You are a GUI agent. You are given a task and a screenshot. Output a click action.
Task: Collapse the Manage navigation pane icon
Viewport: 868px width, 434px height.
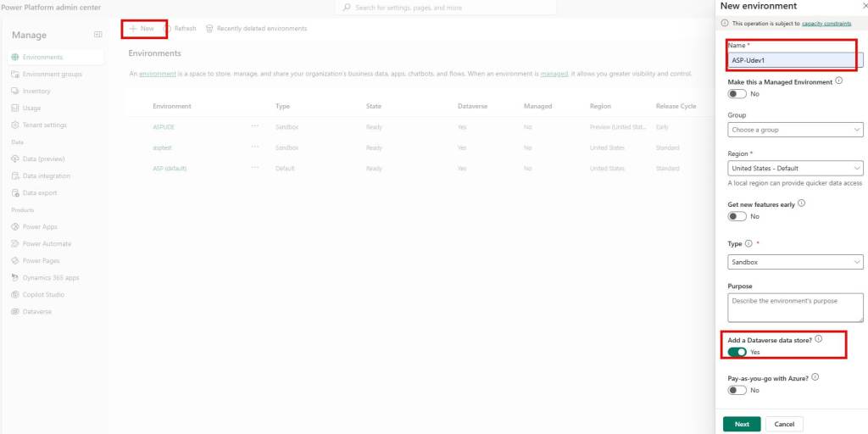point(97,35)
